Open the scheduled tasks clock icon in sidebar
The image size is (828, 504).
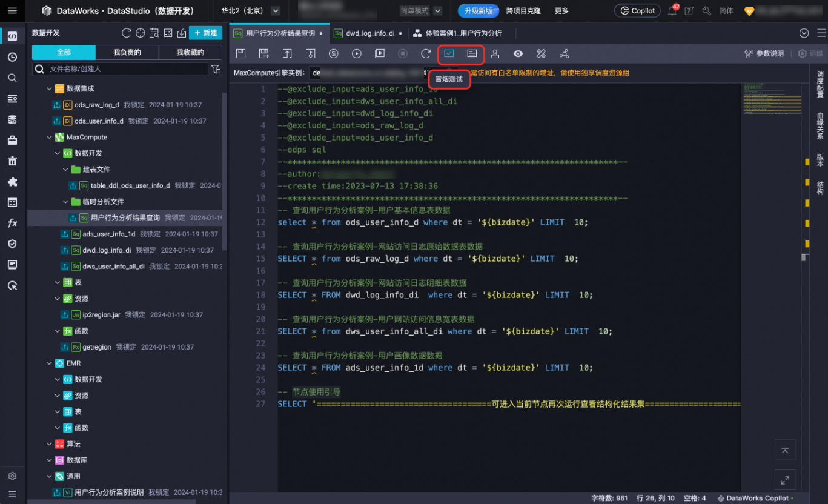[x=12, y=57]
